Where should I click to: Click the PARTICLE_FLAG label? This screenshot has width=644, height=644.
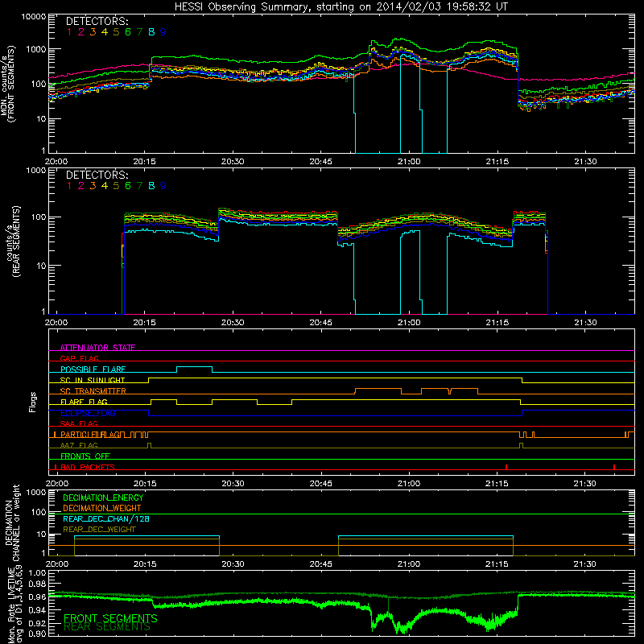pyautogui.click(x=91, y=435)
